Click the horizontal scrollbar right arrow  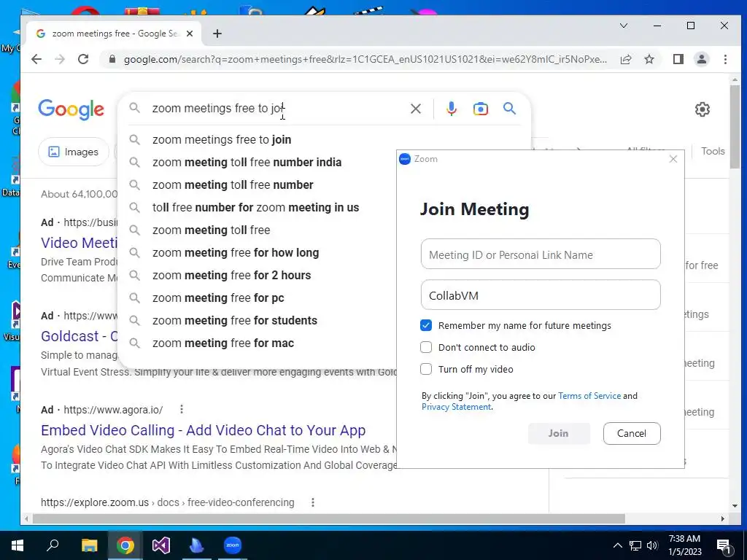723,518
